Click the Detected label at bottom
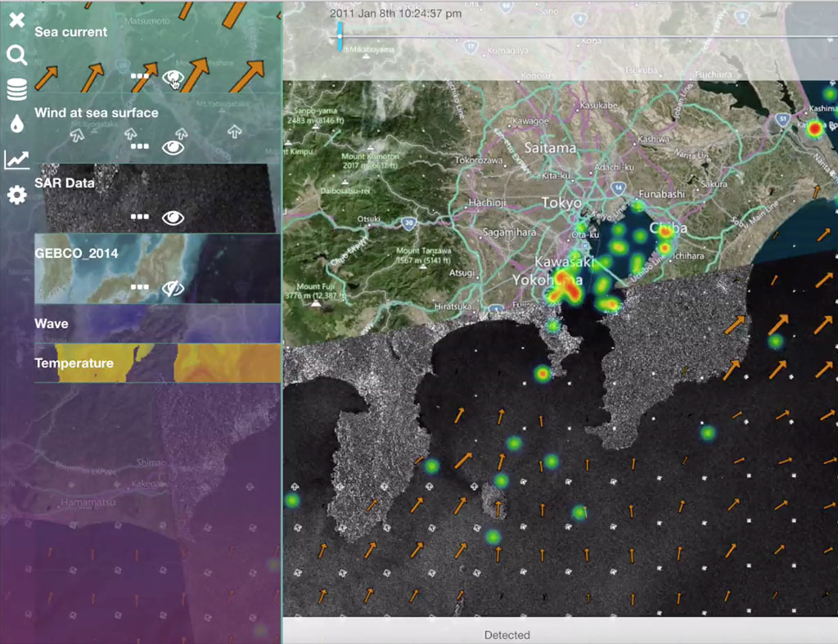Screen dimensions: 838x644 click(x=507, y=635)
